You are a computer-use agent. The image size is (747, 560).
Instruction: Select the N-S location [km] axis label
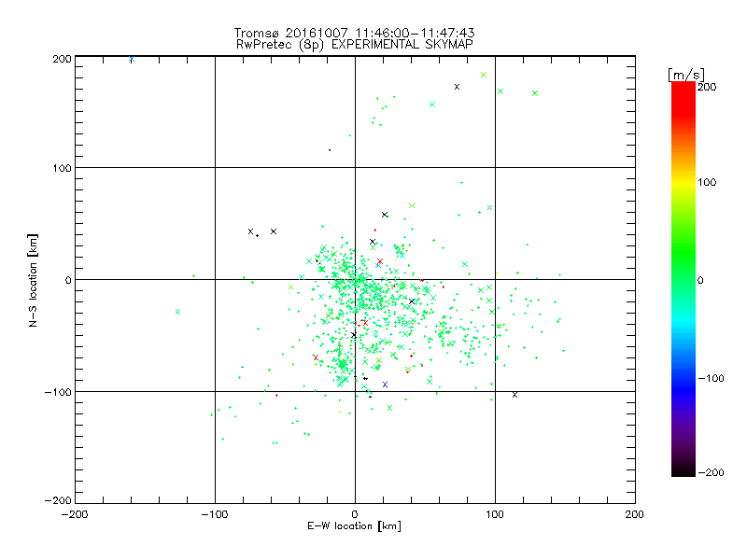click(33, 280)
